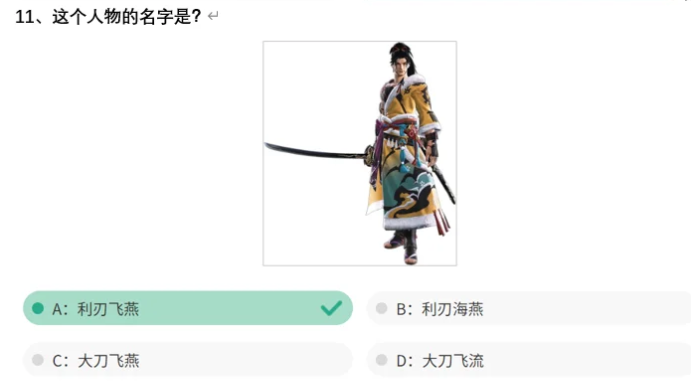Open the samurai character image
Viewport: 691px width, 386px height.
360,153
